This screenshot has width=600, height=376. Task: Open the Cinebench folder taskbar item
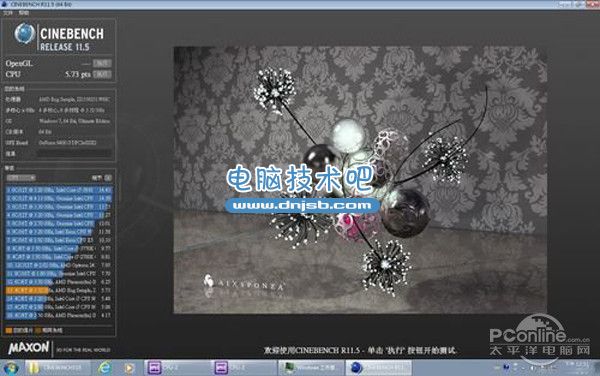pos(58,368)
